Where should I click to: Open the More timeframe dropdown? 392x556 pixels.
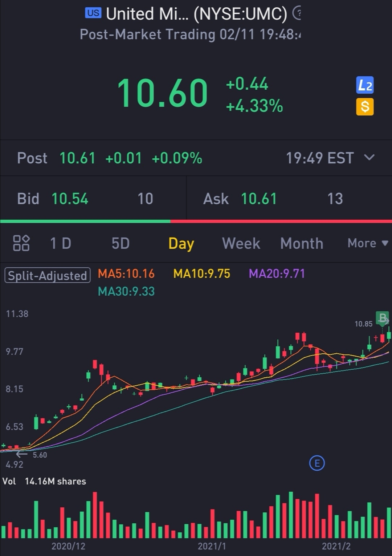pyautogui.click(x=368, y=243)
